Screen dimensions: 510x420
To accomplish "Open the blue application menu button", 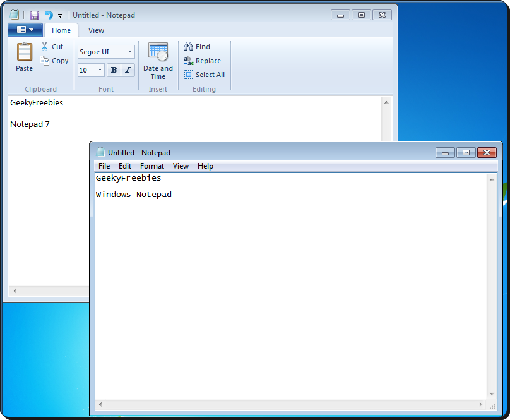I will [24, 28].
